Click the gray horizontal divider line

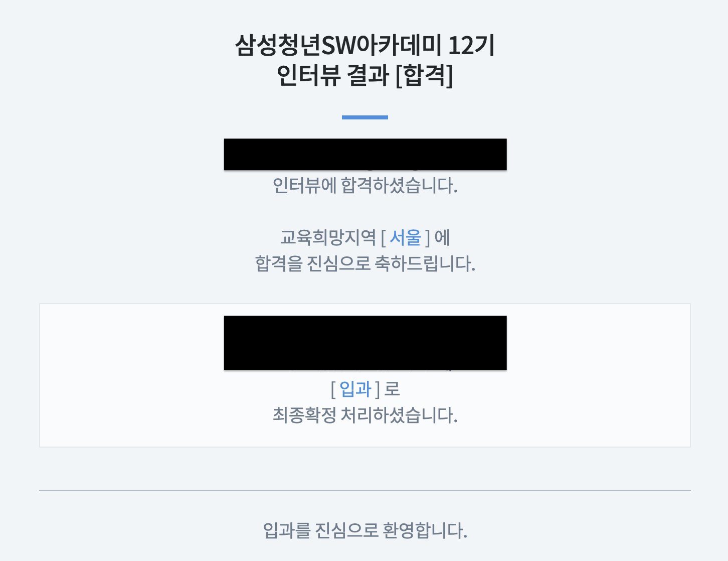(x=365, y=490)
